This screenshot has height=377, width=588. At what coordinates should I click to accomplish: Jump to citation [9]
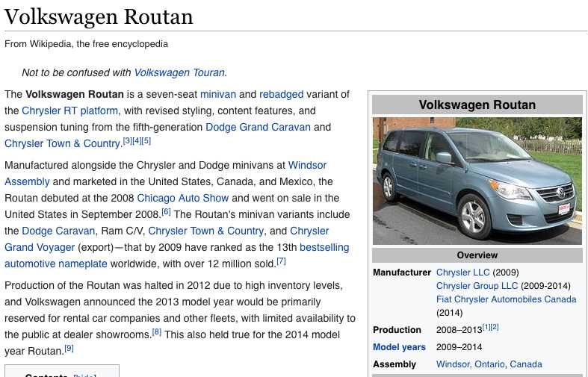point(69,349)
